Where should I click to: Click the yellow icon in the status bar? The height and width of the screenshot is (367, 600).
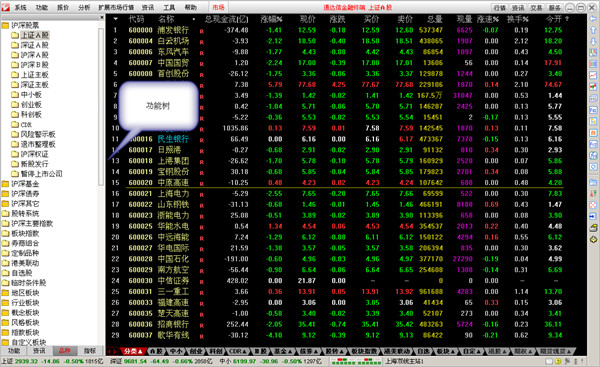click(558, 361)
